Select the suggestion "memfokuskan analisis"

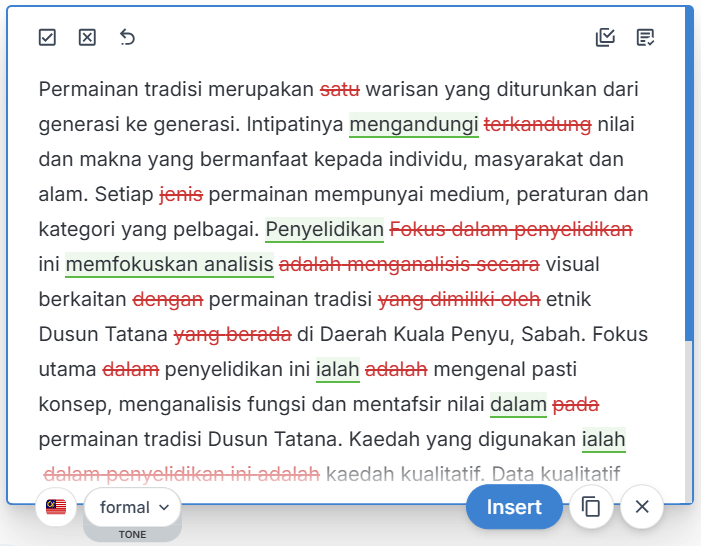click(x=169, y=265)
